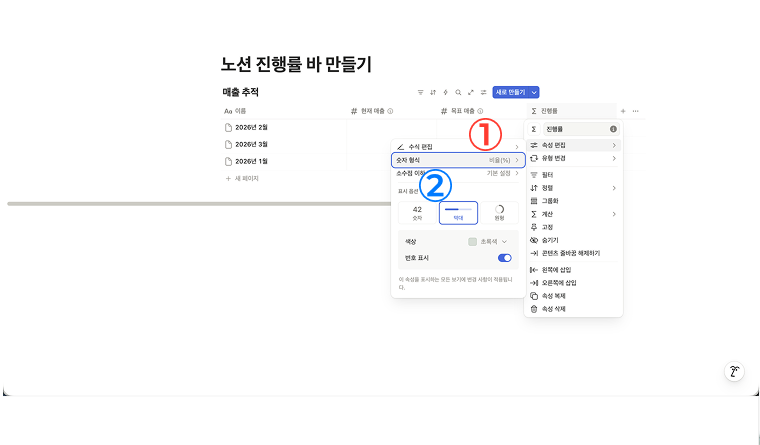Expand 계산 submenu

coord(573,214)
